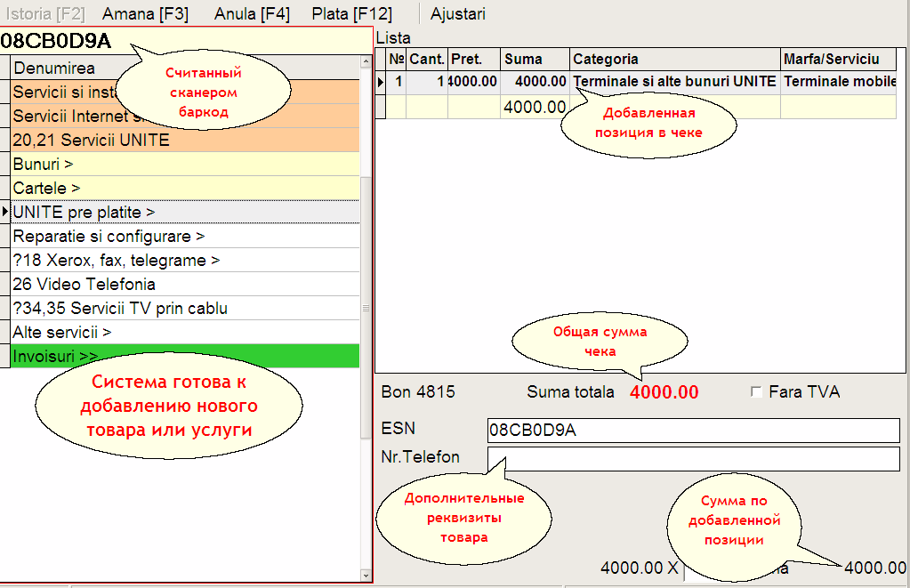Select ?34,35 Servicii TV prin cablu
The width and height of the screenshot is (910, 588).
point(185,309)
